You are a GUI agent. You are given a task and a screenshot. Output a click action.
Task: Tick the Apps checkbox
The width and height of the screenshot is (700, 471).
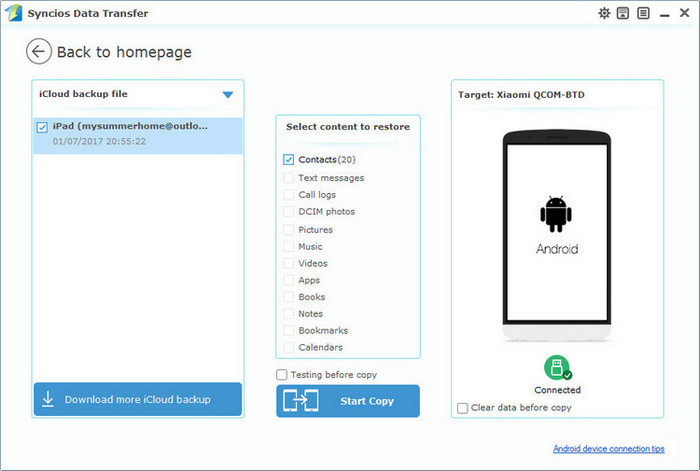pos(288,280)
